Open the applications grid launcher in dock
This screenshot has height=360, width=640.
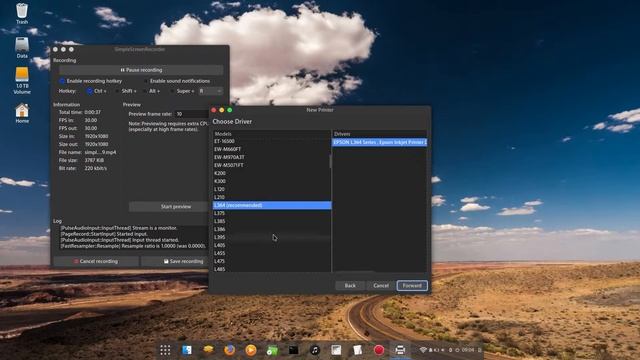(165, 350)
